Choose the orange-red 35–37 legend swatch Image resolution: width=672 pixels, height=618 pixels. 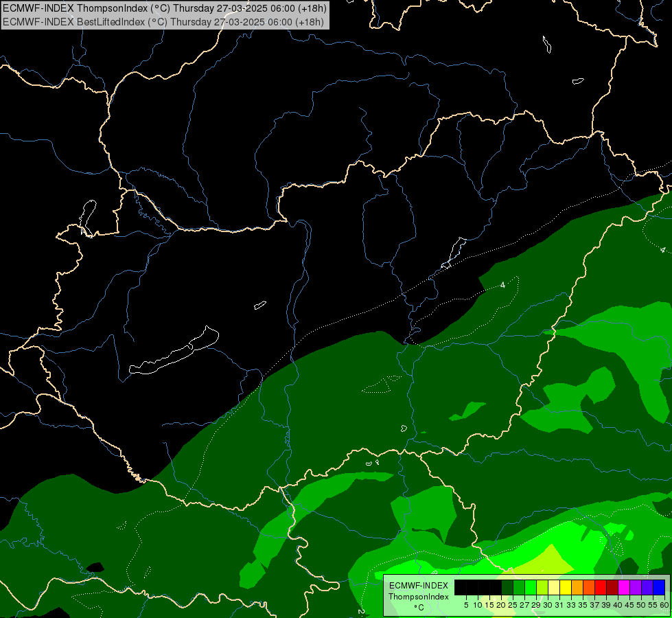(x=589, y=588)
